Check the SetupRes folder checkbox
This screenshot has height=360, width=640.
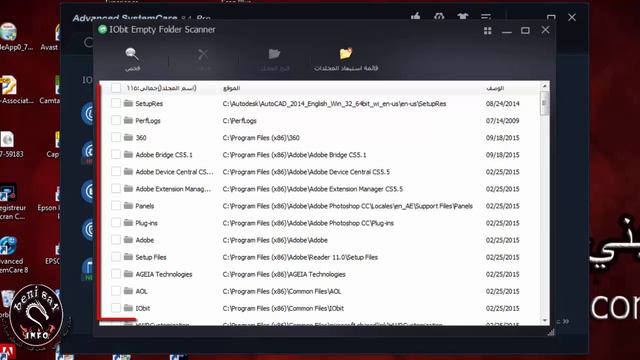[x=116, y=103]
